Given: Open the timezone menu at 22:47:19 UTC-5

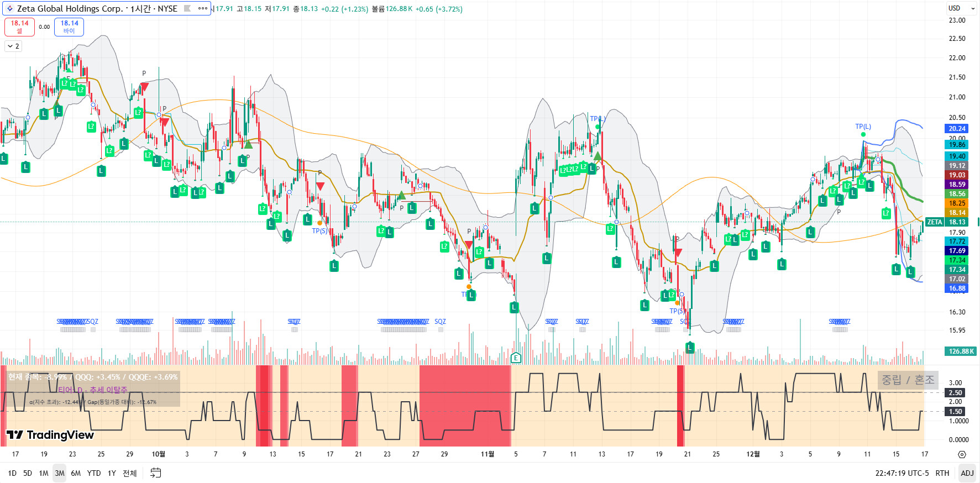Looking at the screenshot, I should click(902, 473).
